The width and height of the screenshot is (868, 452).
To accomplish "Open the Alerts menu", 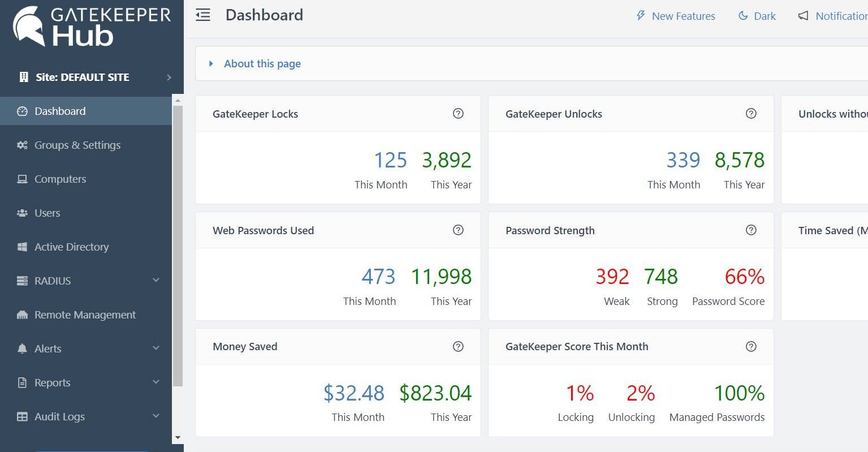I will coord(48,348).
